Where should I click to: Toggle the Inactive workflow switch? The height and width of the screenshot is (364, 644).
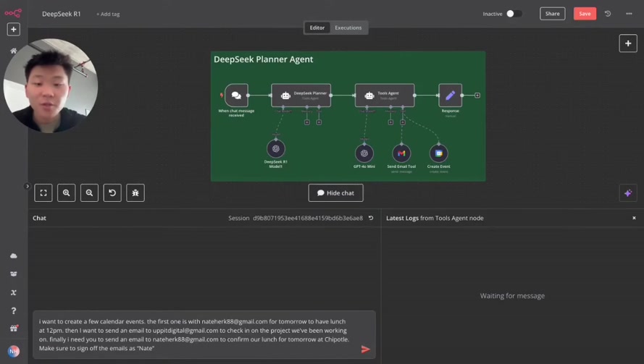click(514, 14)
